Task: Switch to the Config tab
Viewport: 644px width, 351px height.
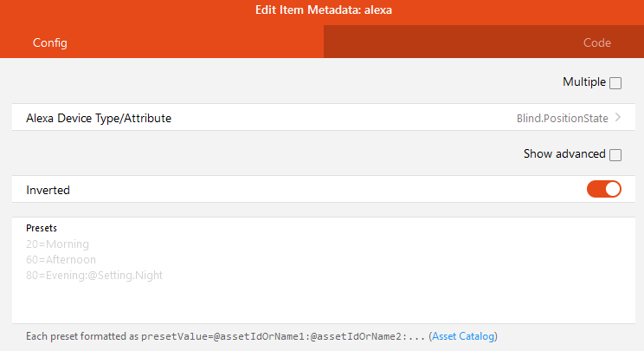Action: tap(50, 42)
